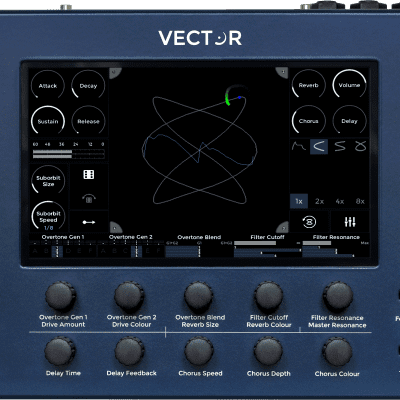Click the Filter Cutoff heading on screen
The image size is (400, 400).
coord(267,237)
